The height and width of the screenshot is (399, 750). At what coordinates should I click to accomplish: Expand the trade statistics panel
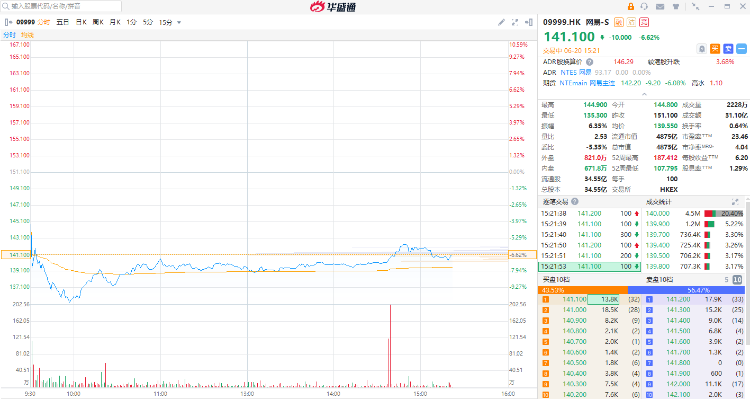tap(735, 202)
